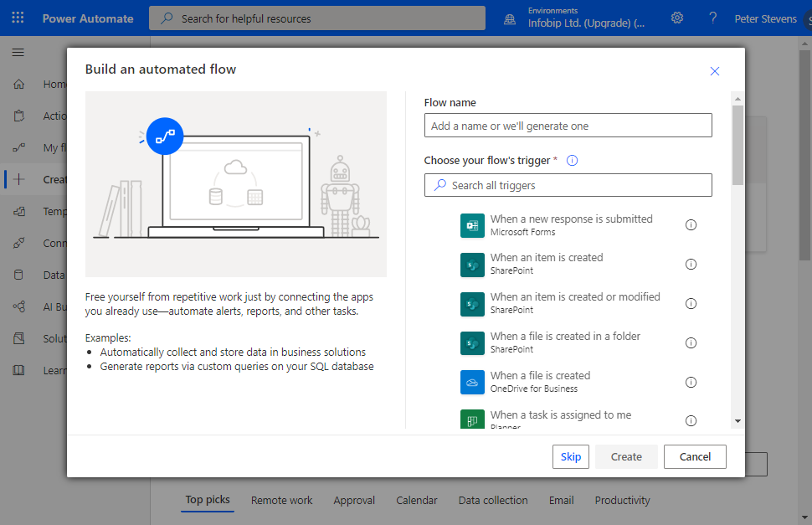Click the Help question mark icon

(712, 18)
